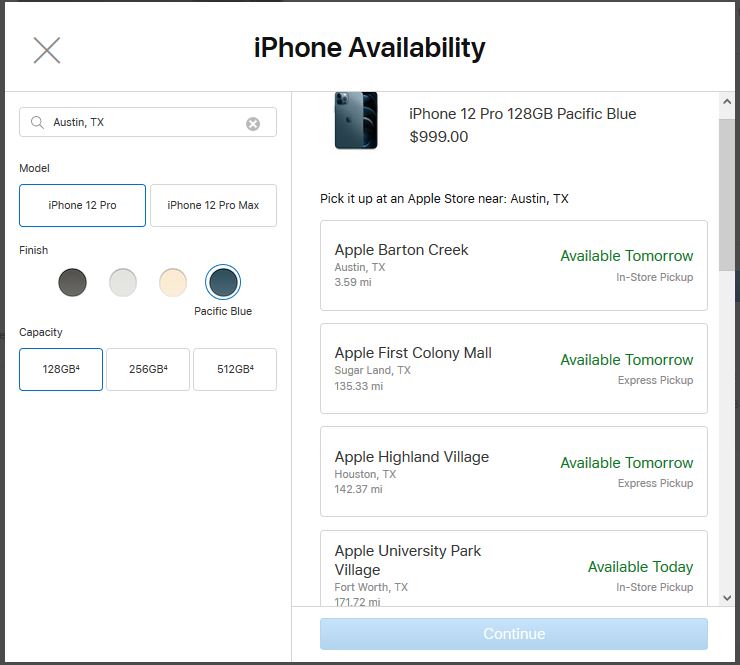Image resolution: width=740 pixels, height=665 pixels.
Task: Pick the Apple Highland Village store
Action: click(514, 471)
